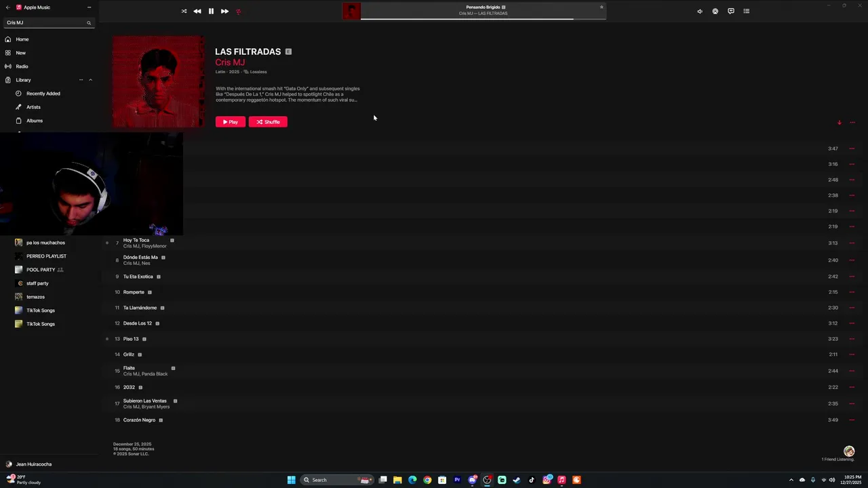Open the volume speaker control
This screenshot has height=488, width=868.
pyautogui.click(x=700, y=11)
